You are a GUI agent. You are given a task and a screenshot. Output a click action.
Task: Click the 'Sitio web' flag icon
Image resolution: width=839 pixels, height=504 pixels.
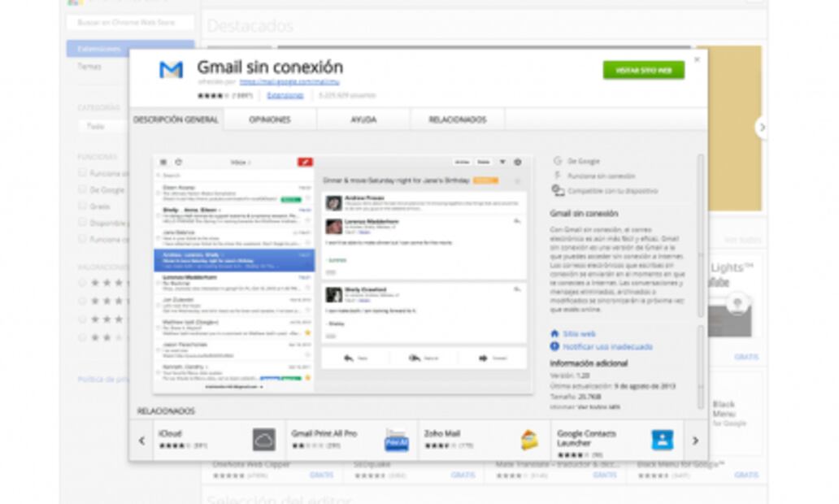tap(555, 332)
